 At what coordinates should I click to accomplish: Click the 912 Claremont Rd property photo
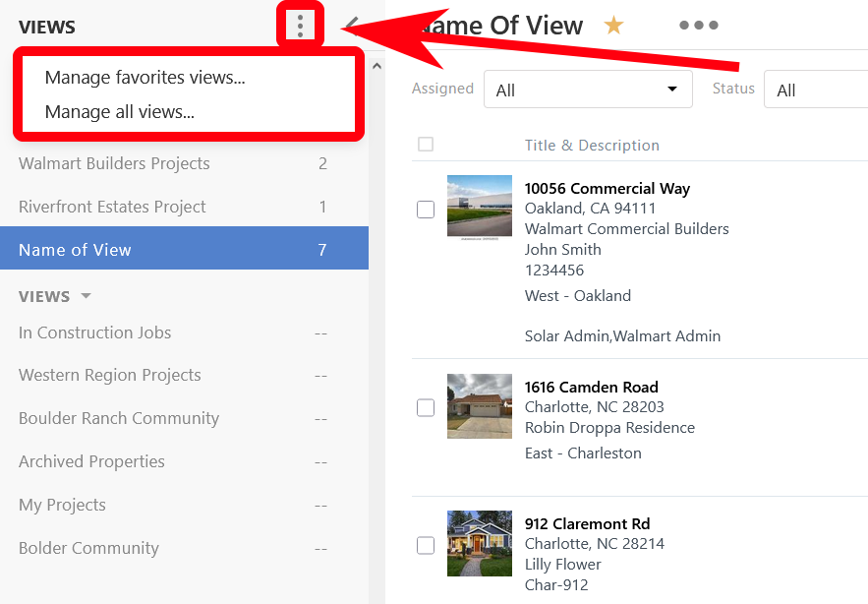(479, 543)
